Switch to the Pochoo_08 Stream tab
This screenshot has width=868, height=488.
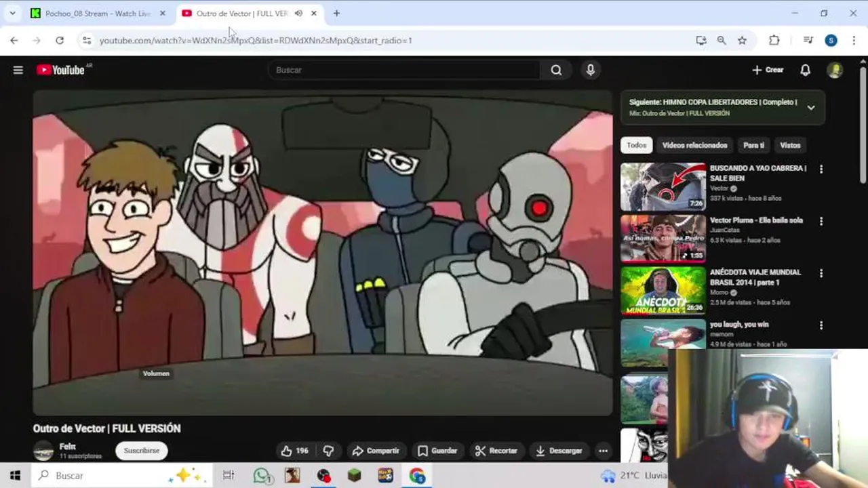98,13
